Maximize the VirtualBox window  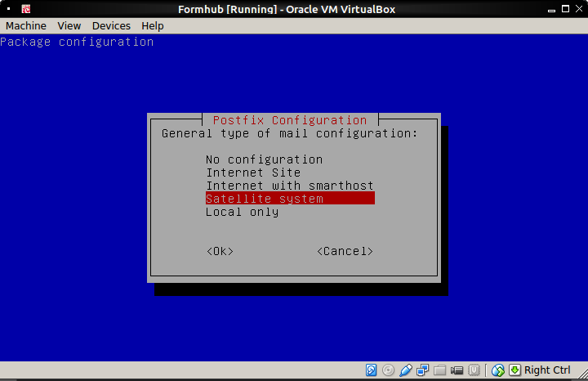click(x=565, y=9)
